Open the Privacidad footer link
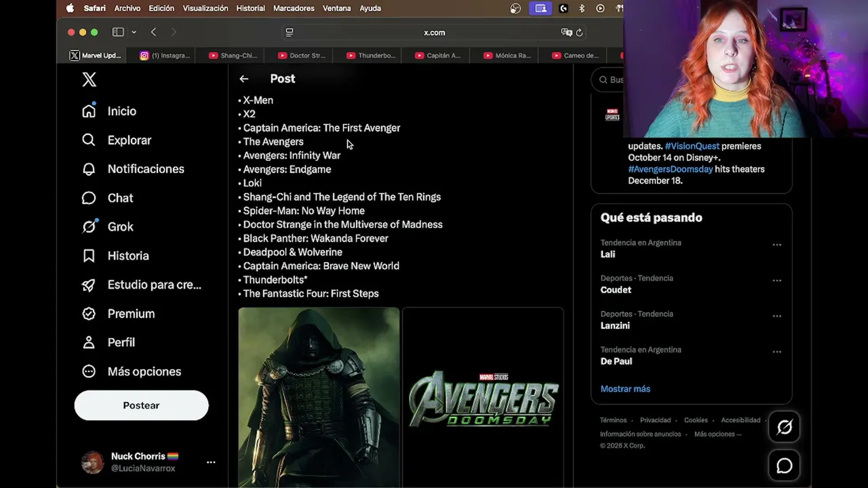The image size is (868, 488). [x=655, y=420]
